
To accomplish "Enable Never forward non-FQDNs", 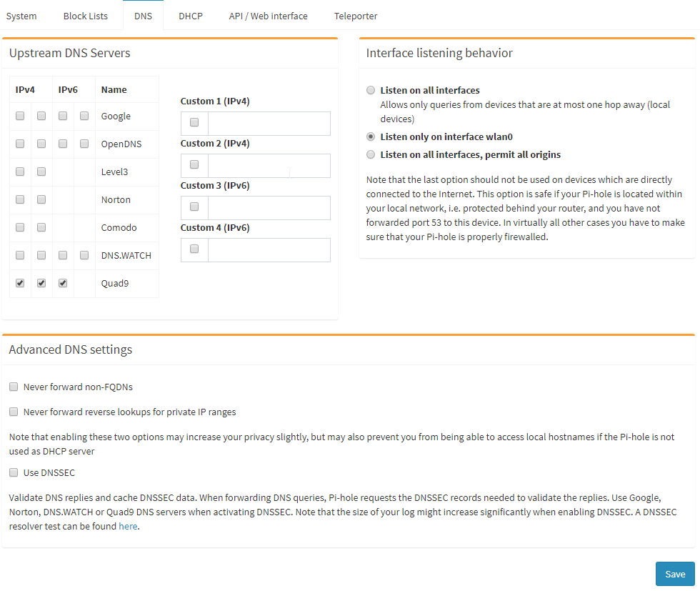I will point(14,387).
